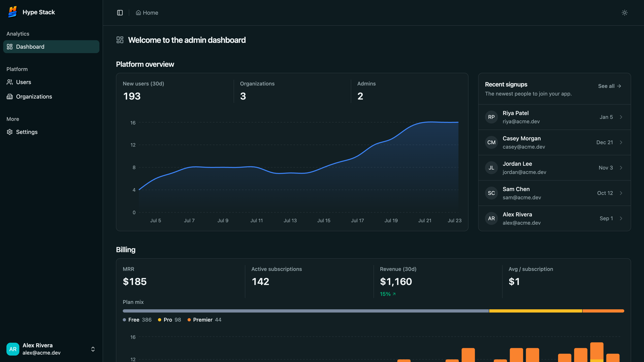Open Casey Morgan row chevron
This screenshot has width=644, height=362.
coord(621,142)
